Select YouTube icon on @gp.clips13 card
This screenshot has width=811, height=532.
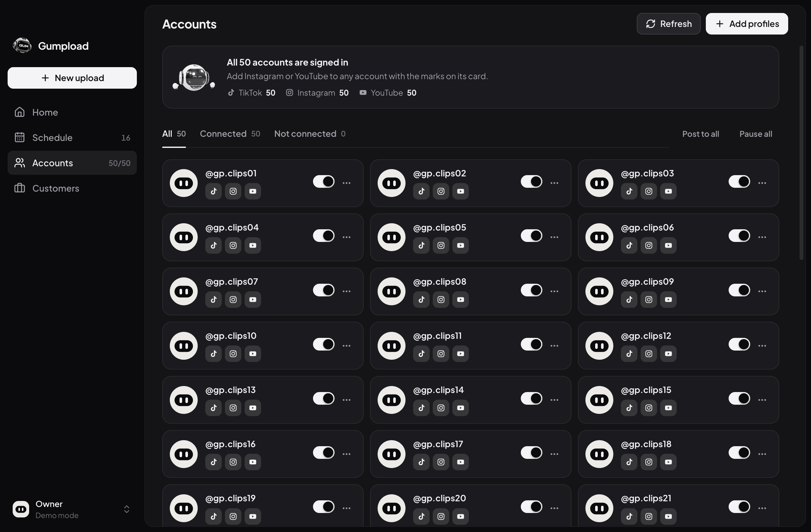tap(253, 408)
